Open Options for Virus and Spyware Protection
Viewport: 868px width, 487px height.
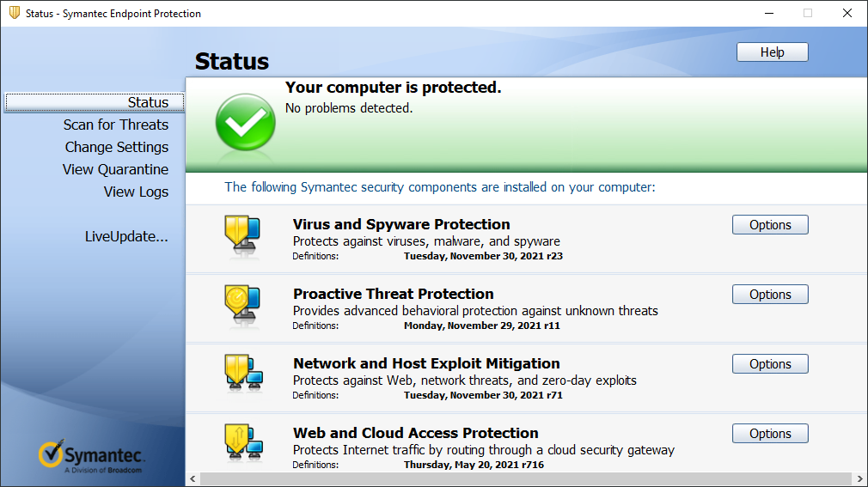769,225
